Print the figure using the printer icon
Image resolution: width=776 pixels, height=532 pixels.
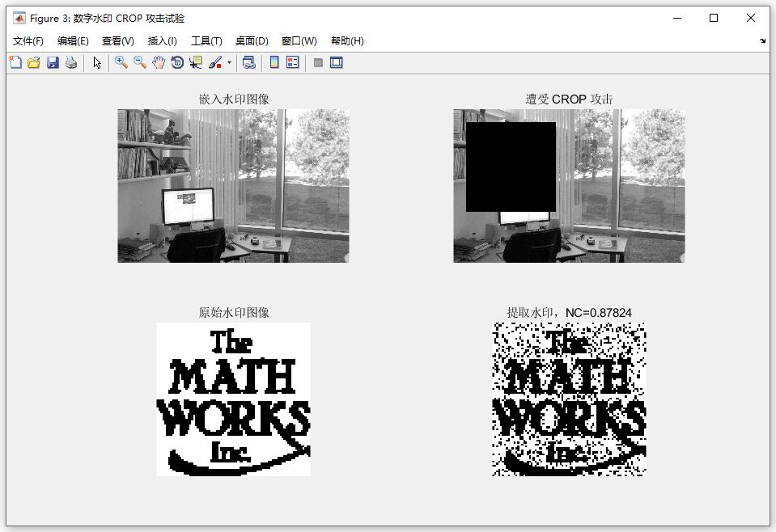click(71, 62)
